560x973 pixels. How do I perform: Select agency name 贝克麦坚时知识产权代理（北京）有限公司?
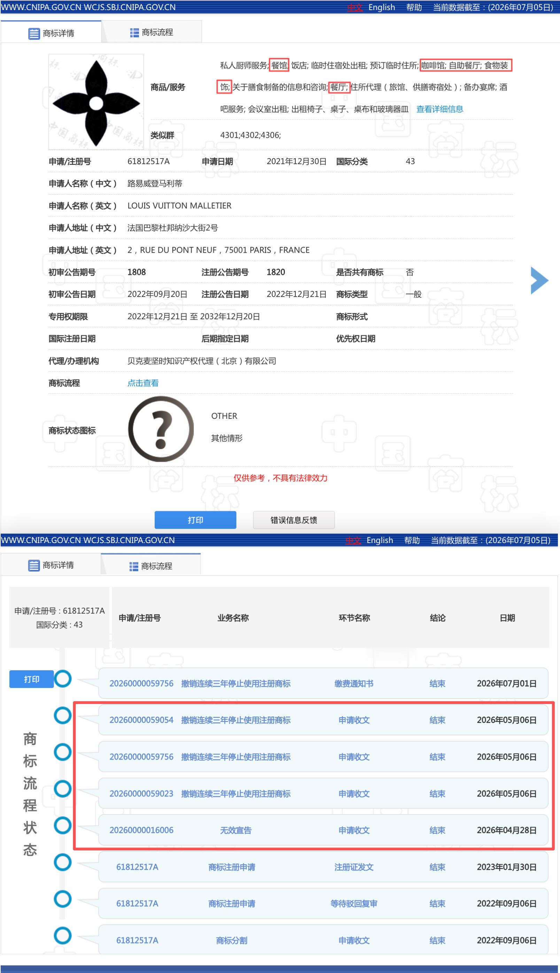tap(202, 361)
